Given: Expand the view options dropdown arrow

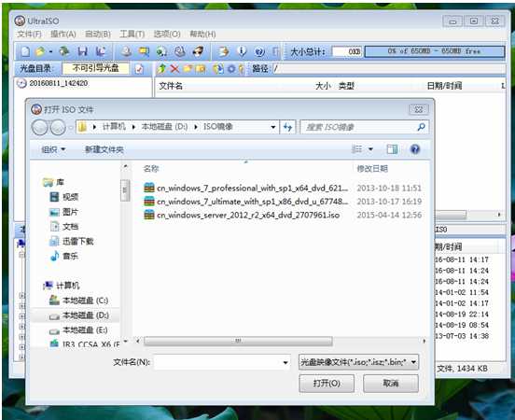Looking at the screenshot, I should [370, 149].
